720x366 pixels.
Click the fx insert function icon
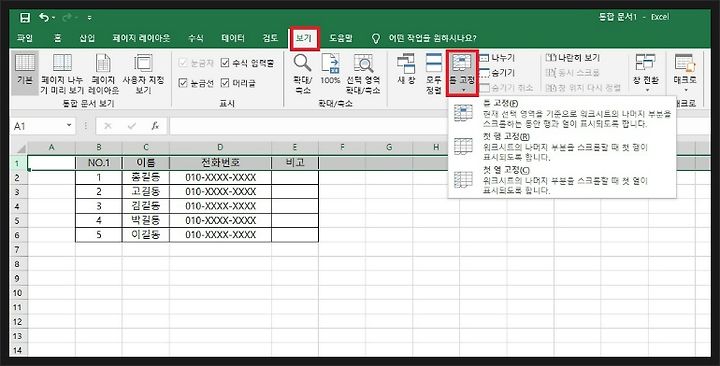[x=155, y=126]
